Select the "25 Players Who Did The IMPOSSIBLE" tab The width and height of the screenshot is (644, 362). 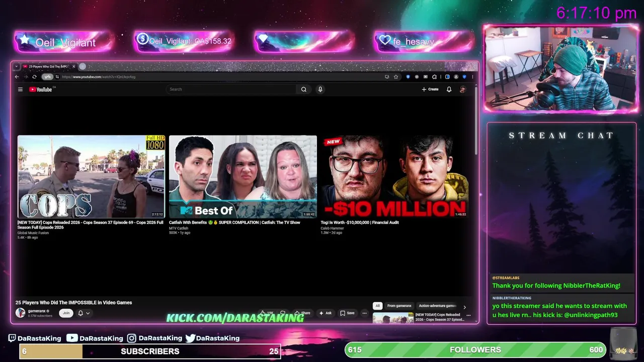(48, 66)
